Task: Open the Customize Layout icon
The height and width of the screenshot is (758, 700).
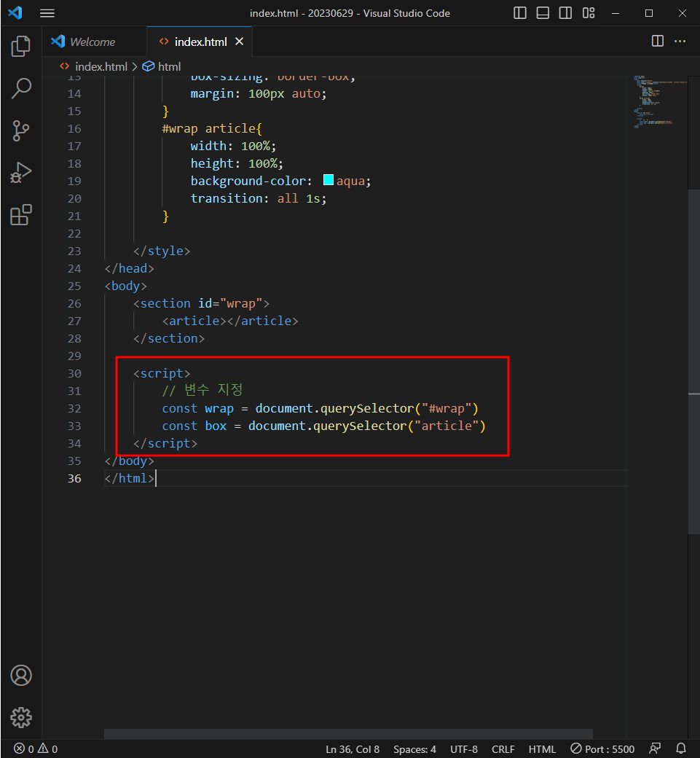Action: click(589, 13)
